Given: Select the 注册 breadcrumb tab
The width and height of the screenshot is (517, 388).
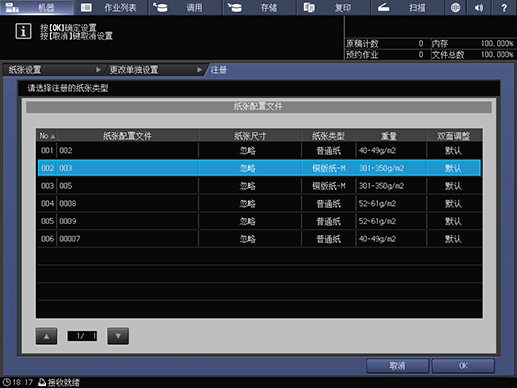Looking at the screenshot, I should (x=219, y=70).
